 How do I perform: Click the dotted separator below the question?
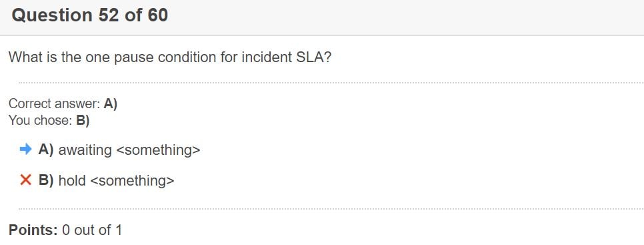coord(331,83)
